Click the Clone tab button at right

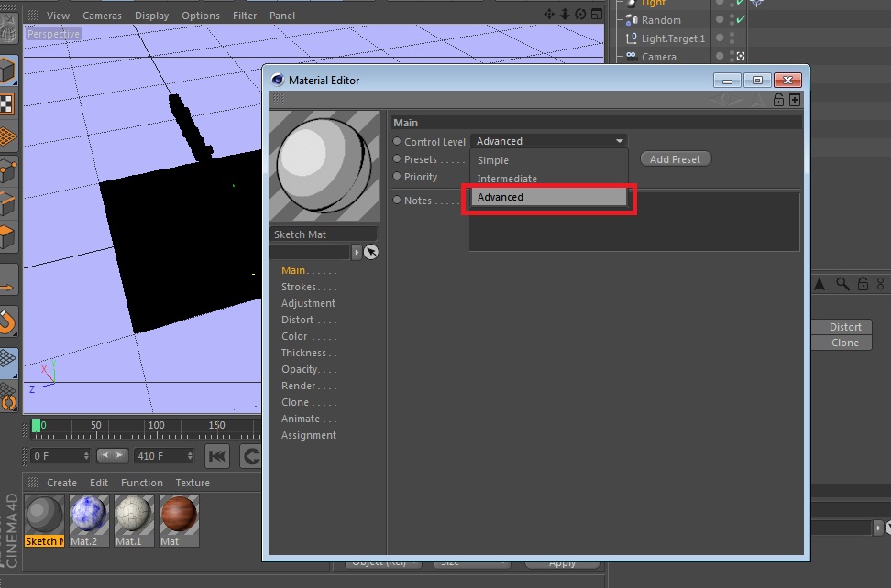[x=845, y=343]
